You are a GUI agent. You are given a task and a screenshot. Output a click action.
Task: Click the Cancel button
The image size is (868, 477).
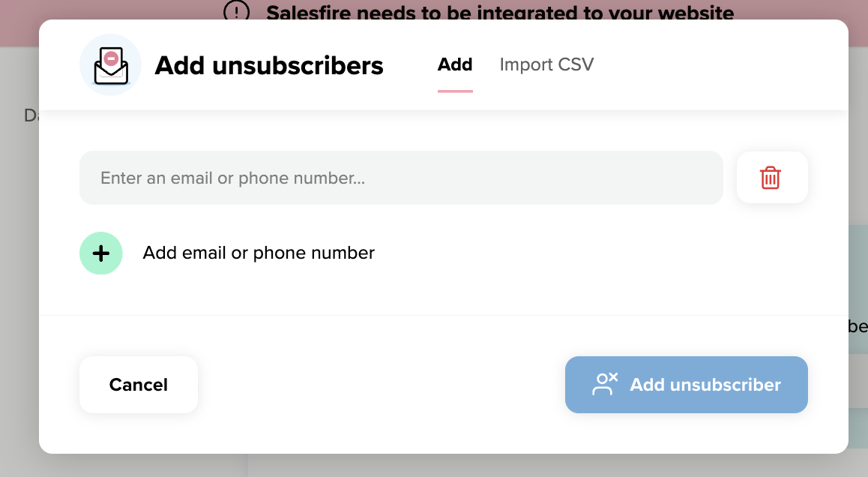coord(138,384)
